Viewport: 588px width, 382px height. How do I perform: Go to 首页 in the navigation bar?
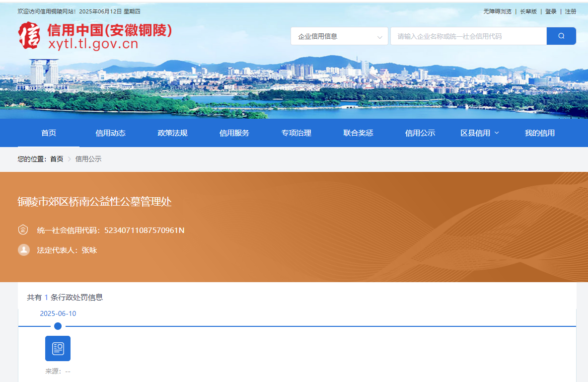(49, 133)
